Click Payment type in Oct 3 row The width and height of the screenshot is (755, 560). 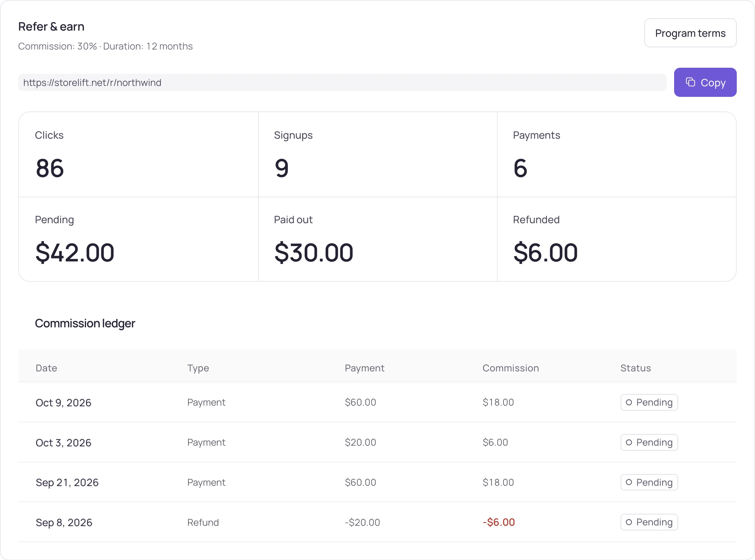click(206, 442)
